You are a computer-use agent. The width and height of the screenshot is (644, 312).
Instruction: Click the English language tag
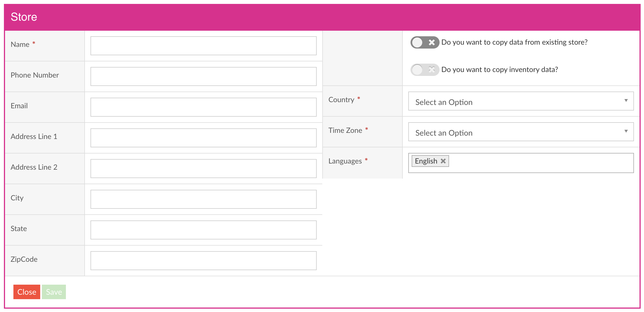[426, 161]
